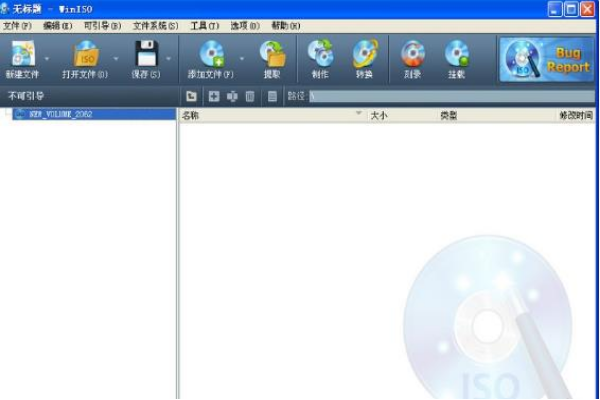600x400 pixels.
Task: Click the 新建文件 (New File) toolbar icon
Action: (23, 54)
